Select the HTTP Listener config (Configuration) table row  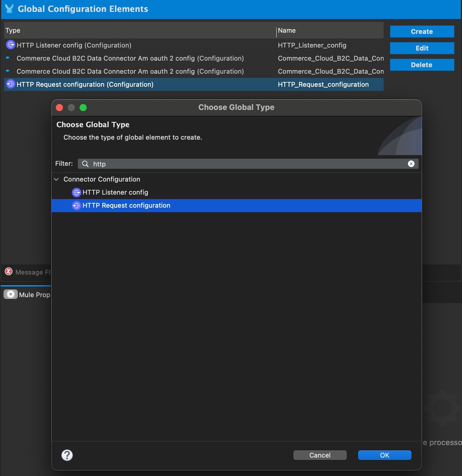point(194,45)
